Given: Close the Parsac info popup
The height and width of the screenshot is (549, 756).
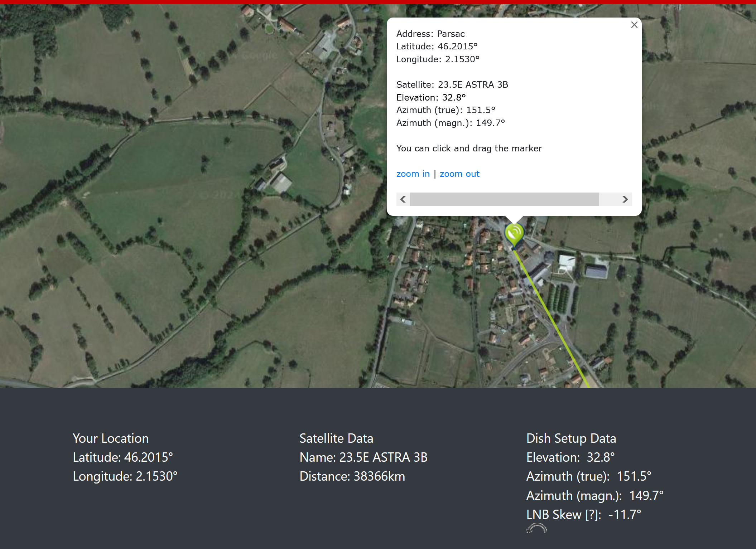Looking at the screenshot, I should coord(634,25).
